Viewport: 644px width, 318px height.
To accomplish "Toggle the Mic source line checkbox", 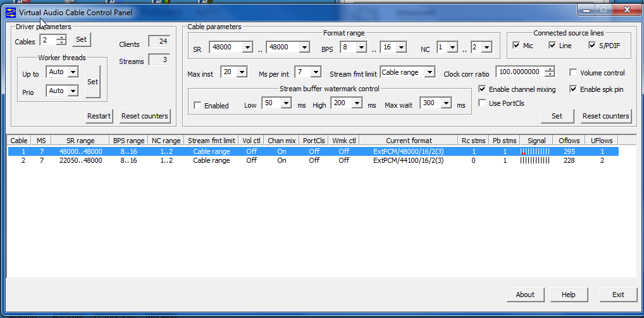I will (516, 45).
